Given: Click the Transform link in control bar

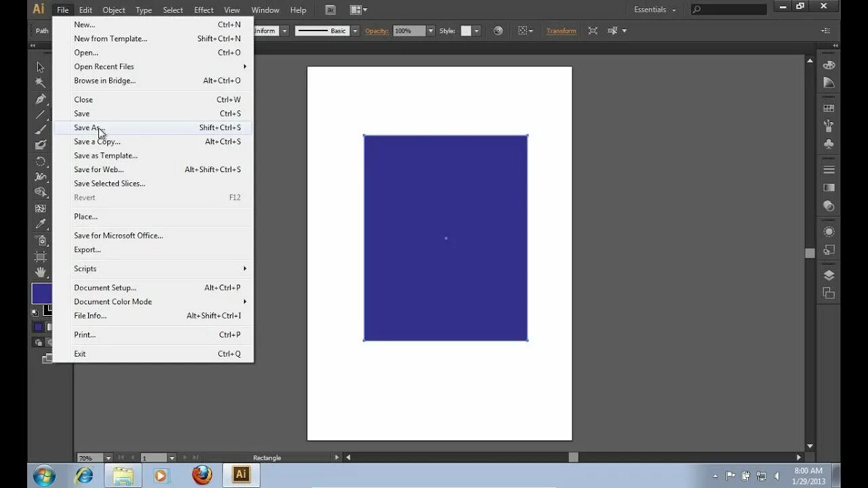Looking at the screenshot, I should 561,30.
